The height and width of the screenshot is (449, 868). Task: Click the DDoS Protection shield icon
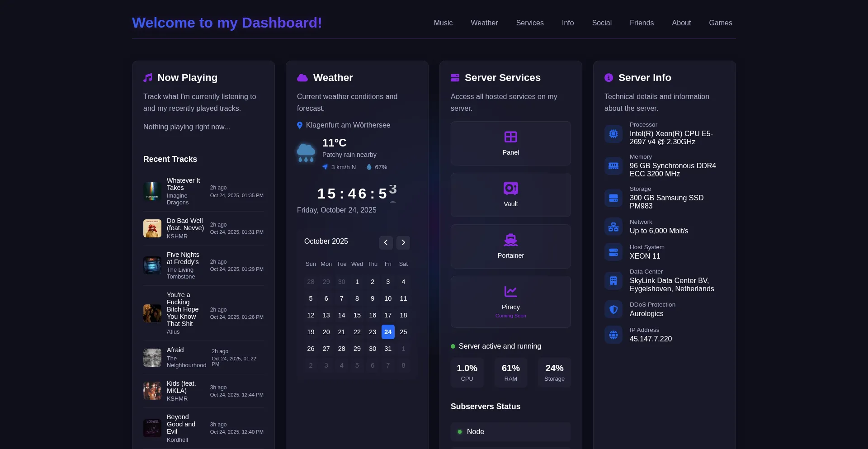[613, 309]
